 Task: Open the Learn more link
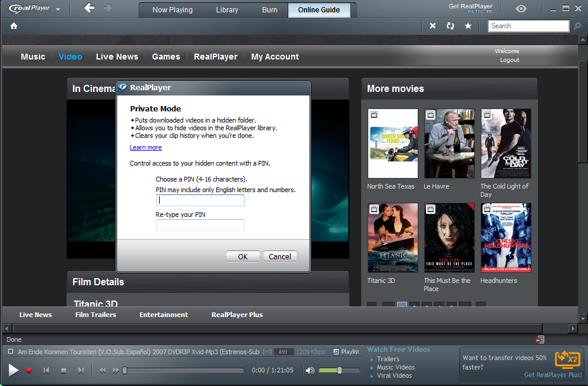[x=146, y=147]
